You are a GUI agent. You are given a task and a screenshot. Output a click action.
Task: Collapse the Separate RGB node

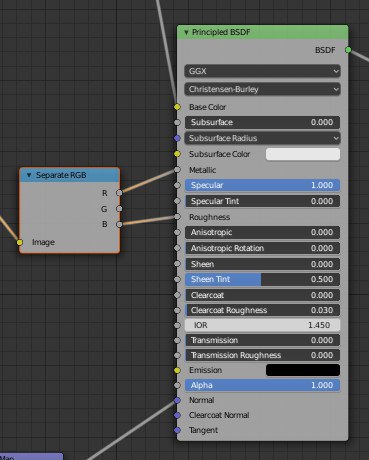(29, 175)
